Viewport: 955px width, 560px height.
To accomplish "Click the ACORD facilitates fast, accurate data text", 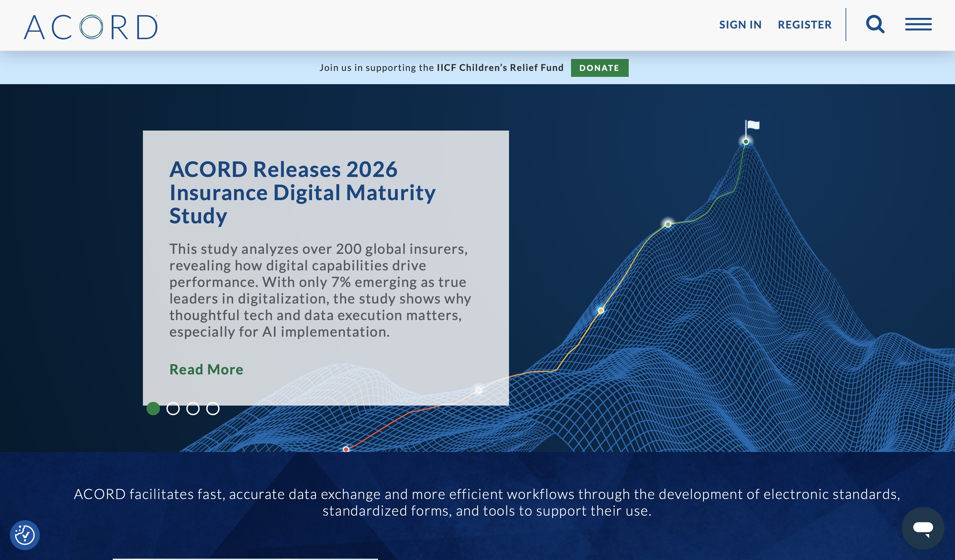I will pos(487,502).
